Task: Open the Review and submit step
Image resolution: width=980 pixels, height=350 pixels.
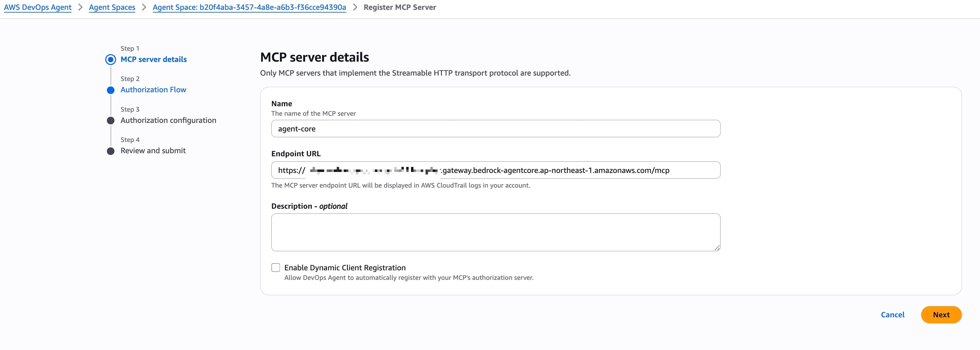Action: click(153, 150)
